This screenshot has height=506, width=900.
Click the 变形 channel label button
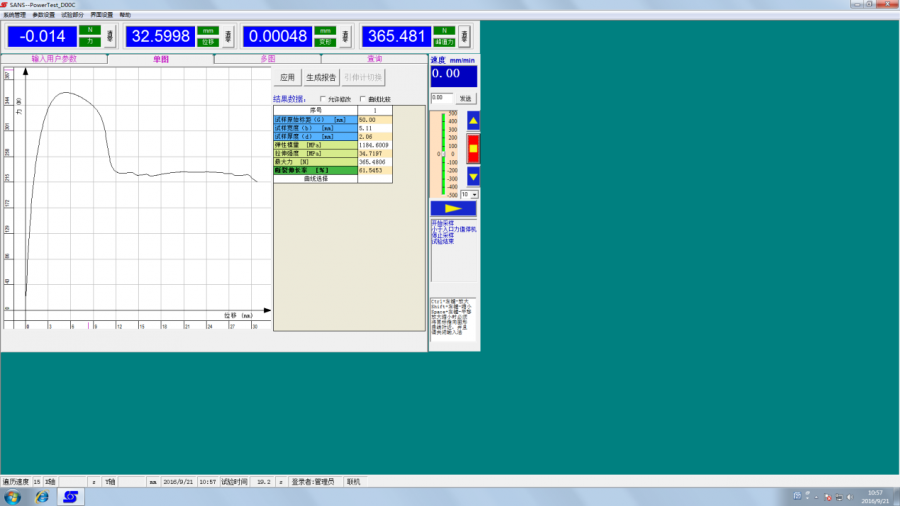(325, 42)
